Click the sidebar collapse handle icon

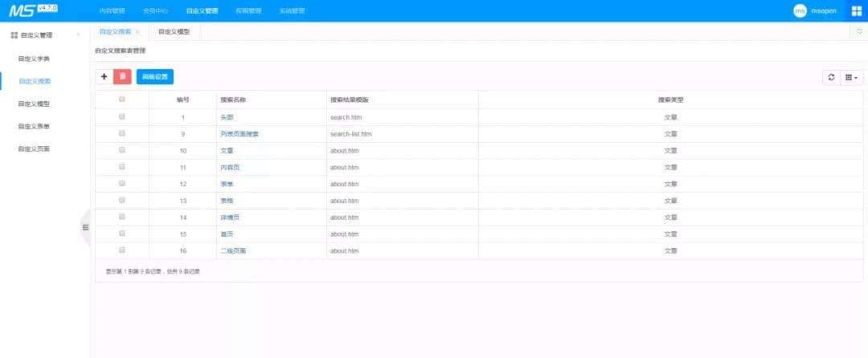[x=85, y=228]
